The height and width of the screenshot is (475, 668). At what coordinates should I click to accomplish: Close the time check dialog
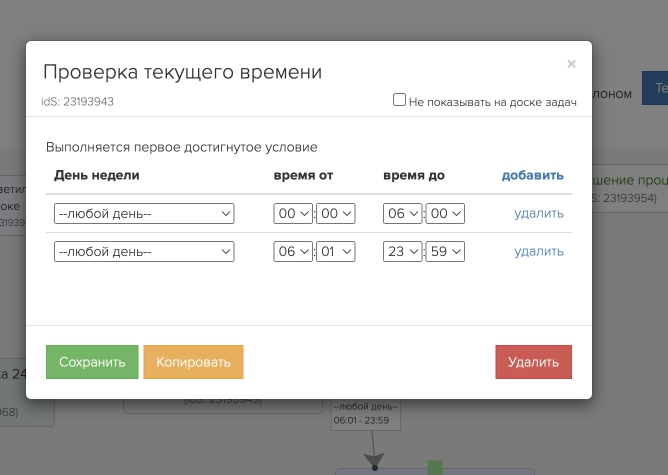[571, 64]
